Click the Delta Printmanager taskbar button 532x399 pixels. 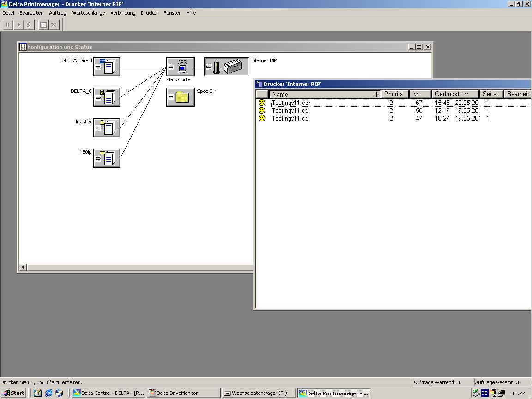[334, 393]
